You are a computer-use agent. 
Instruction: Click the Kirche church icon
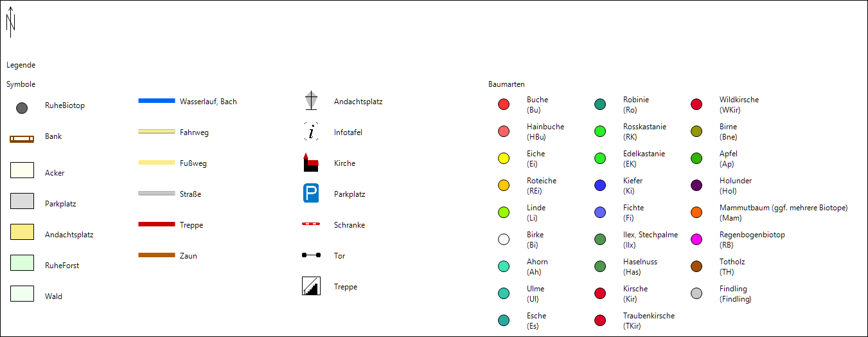311,162
